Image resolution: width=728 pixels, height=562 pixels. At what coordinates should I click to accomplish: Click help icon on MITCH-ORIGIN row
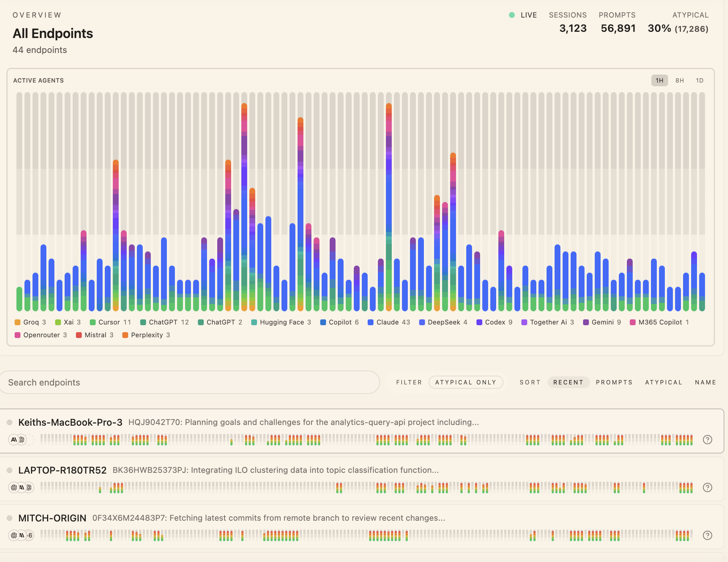tap(707, 535)
